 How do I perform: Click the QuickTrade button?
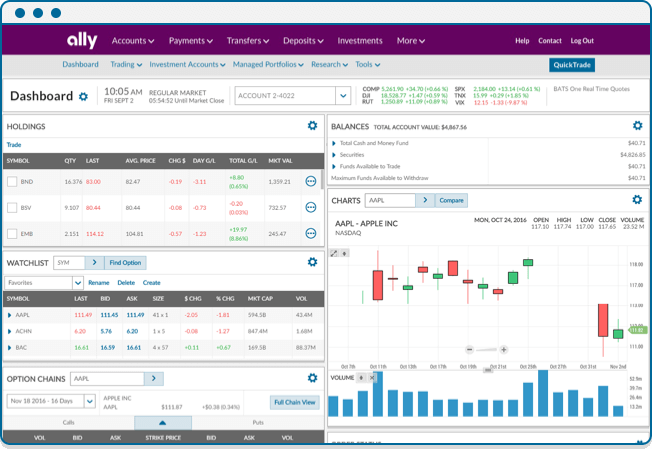(x=572, y=65)
